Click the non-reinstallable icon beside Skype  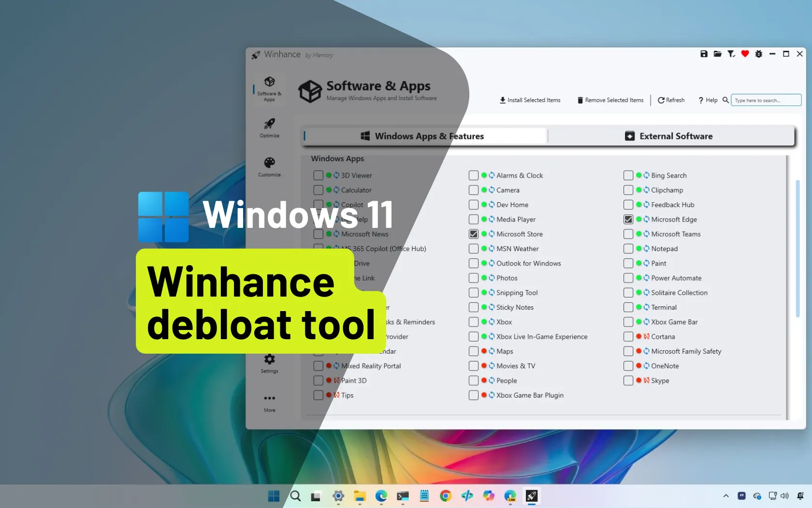(646, 380)
